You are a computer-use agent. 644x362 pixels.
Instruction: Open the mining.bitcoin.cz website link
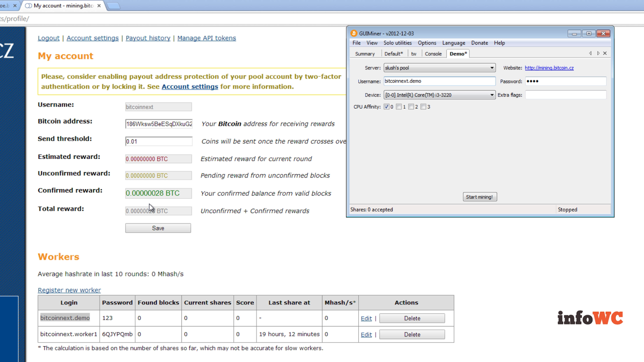(549, 68)
